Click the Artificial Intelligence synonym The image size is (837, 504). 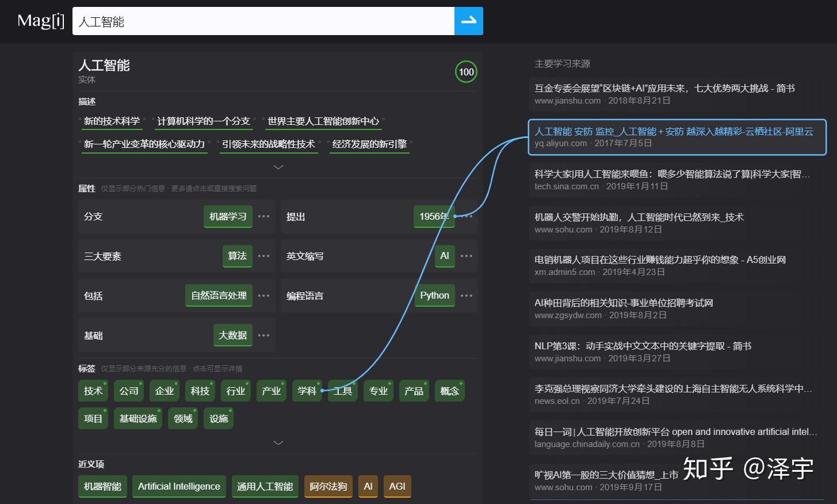(x=179, y=487)
